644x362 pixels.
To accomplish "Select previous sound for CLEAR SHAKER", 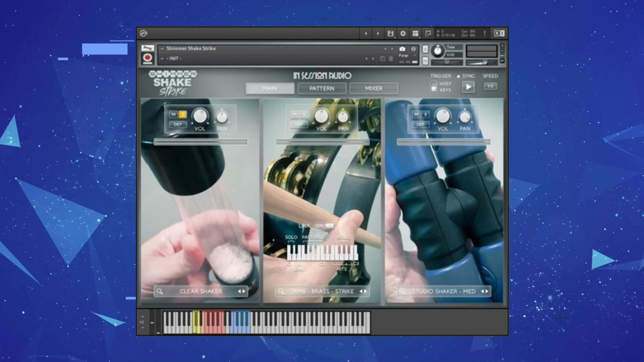I will point(239,291).
